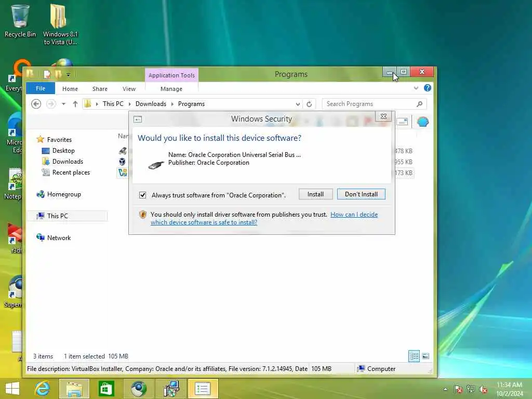Screen dimensions: 532x399
Task: Go up one level with the Up arrow
Action: [x=75, y=104]
